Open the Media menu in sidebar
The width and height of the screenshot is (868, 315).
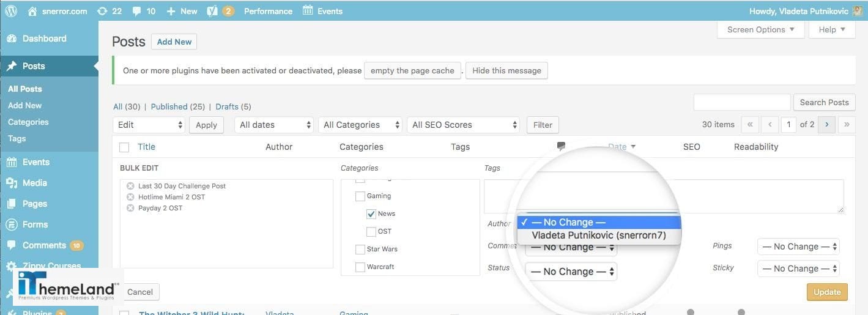coord(35,183)
